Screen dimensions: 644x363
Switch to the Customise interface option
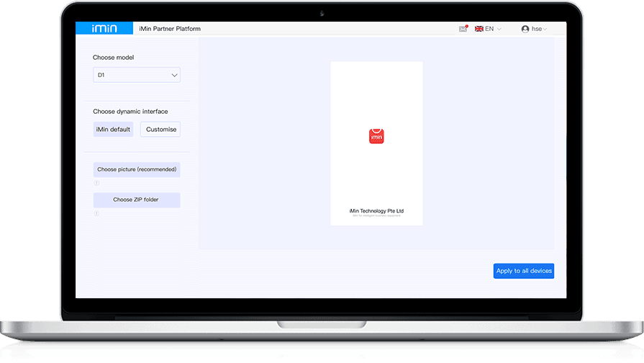[160, 130]
